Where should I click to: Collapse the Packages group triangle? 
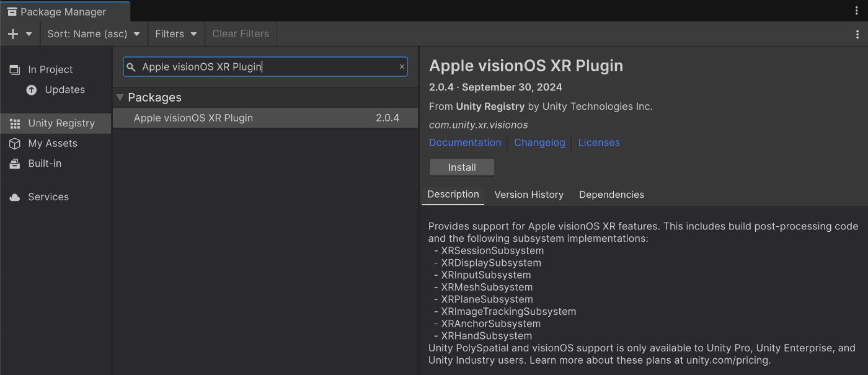(x=120, y=97)
